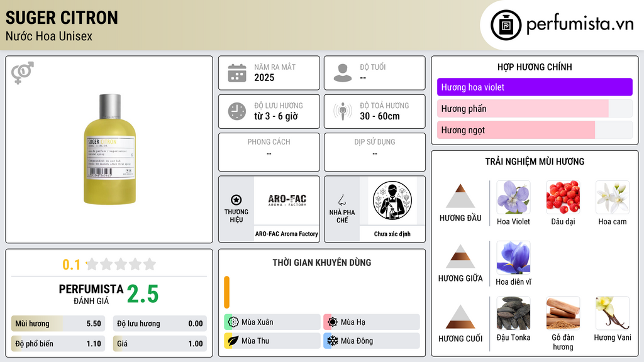Viewport: 644px width, 362px height.
Task: Click the Hương phấn accord bar
Action: tap(535, 108)
